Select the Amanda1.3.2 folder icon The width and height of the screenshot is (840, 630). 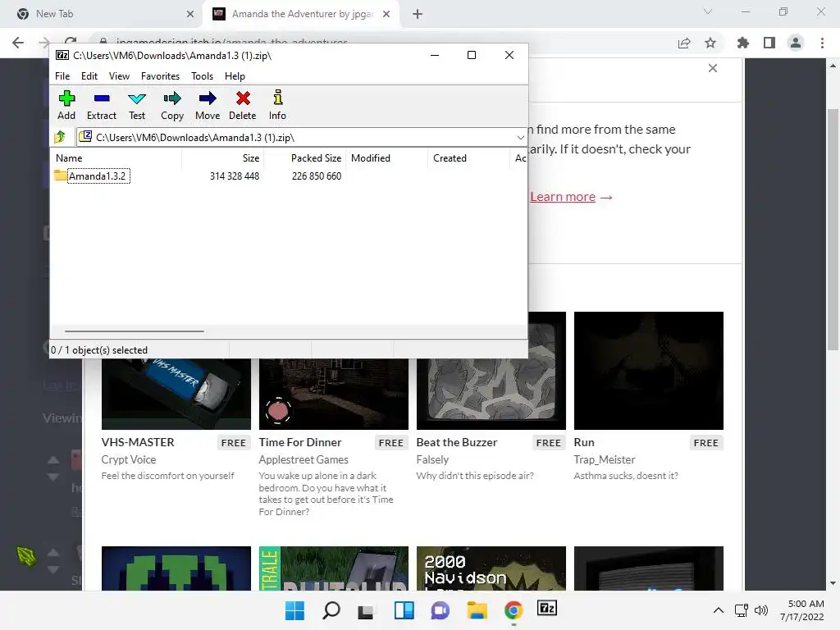click(60, 176)
